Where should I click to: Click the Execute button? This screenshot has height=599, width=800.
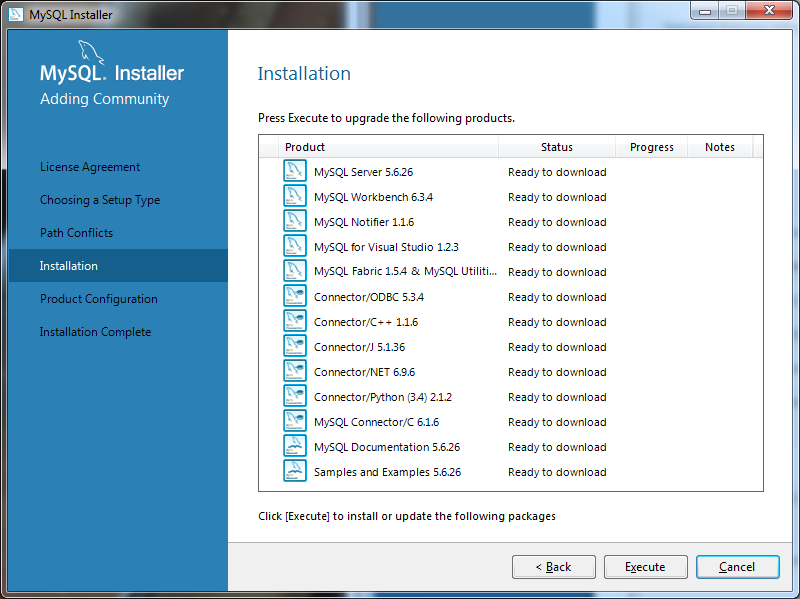[645, 567]
